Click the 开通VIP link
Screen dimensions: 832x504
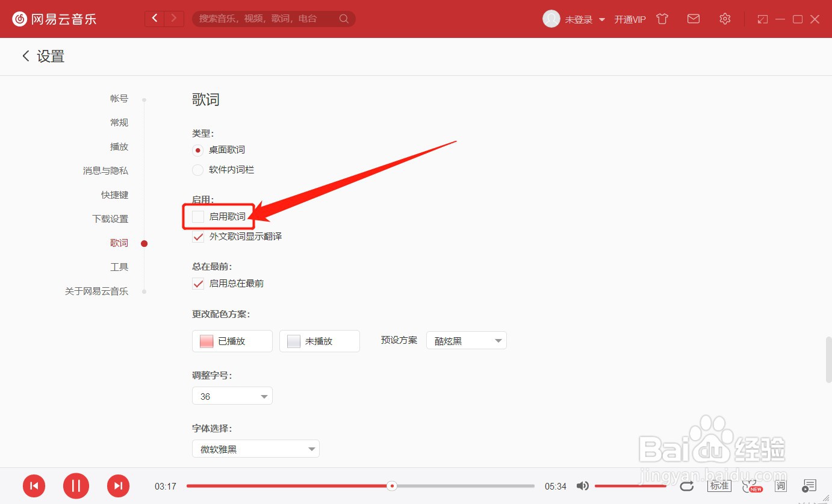click(630, 19)
